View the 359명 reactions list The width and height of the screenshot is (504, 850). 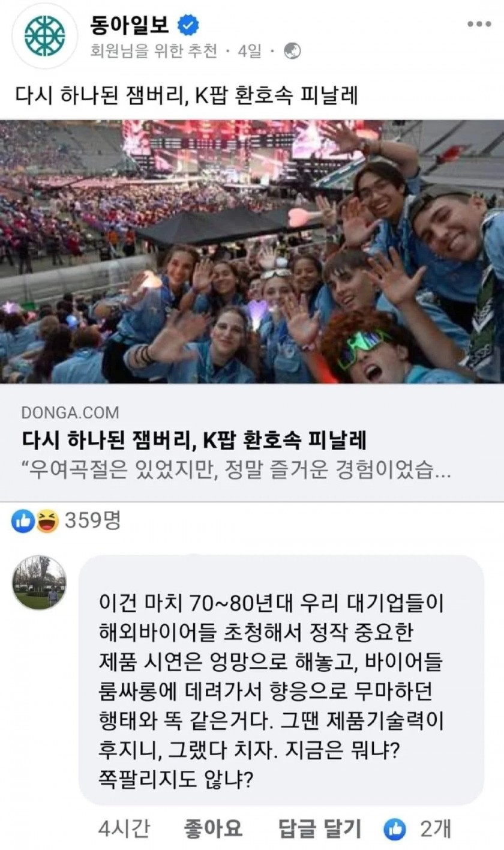pyautogui.click(x=92, y=522)
